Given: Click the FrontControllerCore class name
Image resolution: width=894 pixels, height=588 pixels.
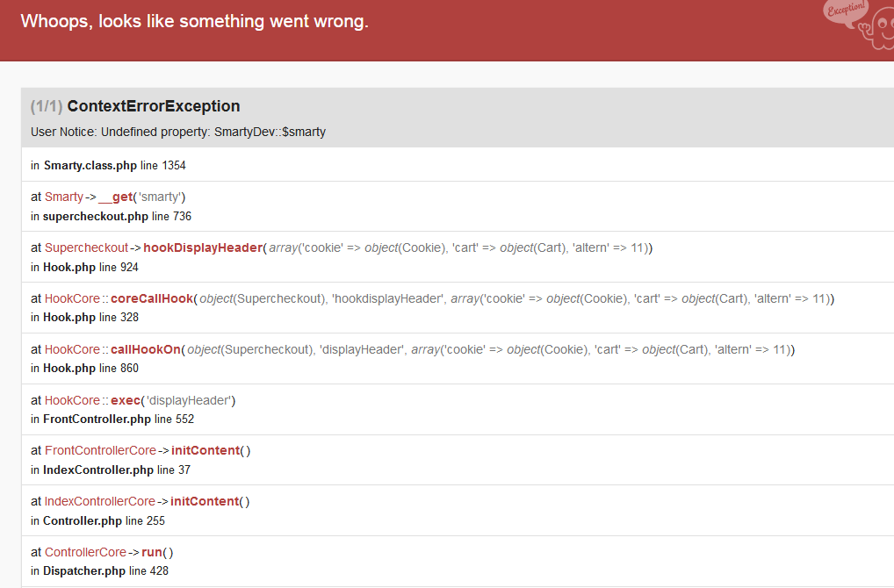Looking at the screenshot, I should coord(100,450).
